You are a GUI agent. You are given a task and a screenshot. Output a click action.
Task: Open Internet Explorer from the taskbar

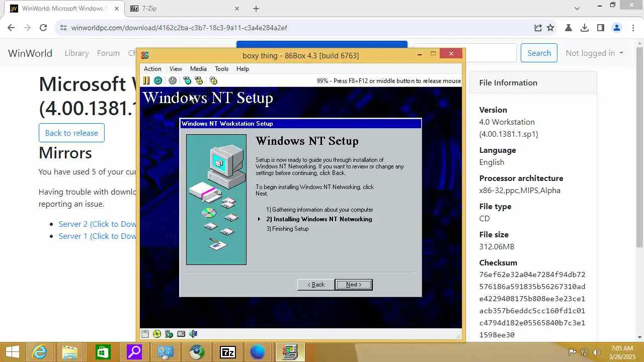[x=39, y=352]
